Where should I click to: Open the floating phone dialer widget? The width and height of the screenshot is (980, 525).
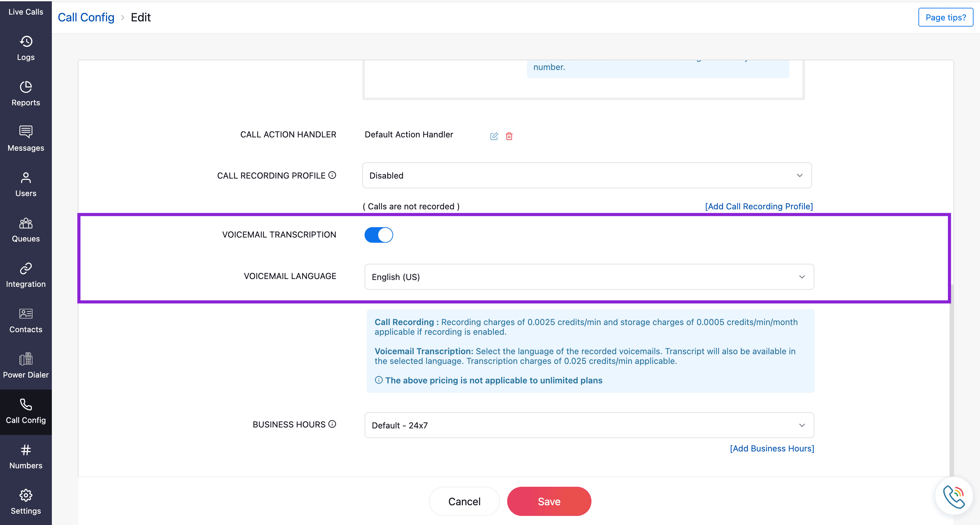[x=954, y=496]
